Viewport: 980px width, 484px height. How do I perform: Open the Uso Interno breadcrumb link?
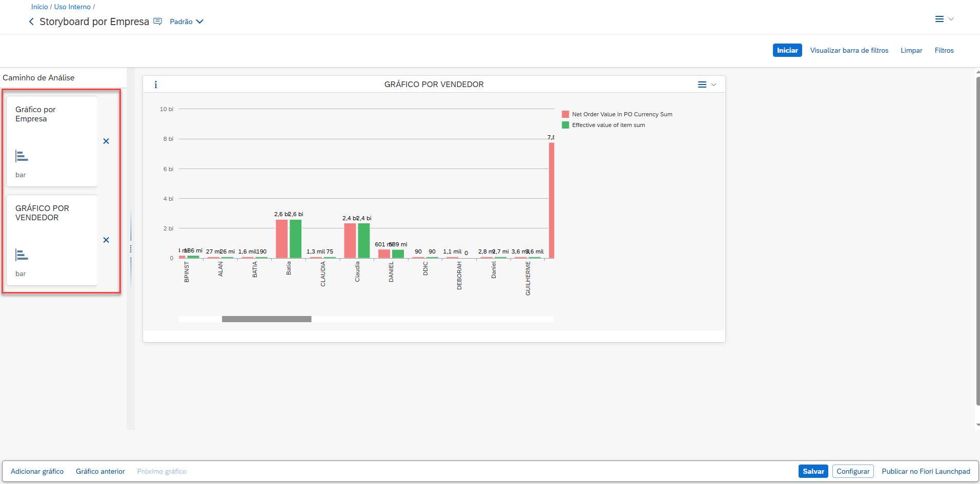pos(72,7)
